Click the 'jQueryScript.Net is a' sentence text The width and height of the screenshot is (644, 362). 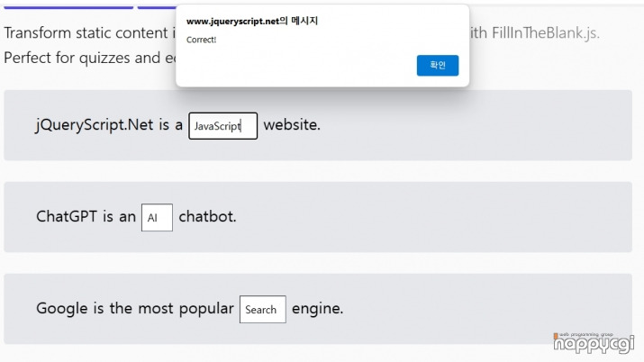tap(109, 125)
